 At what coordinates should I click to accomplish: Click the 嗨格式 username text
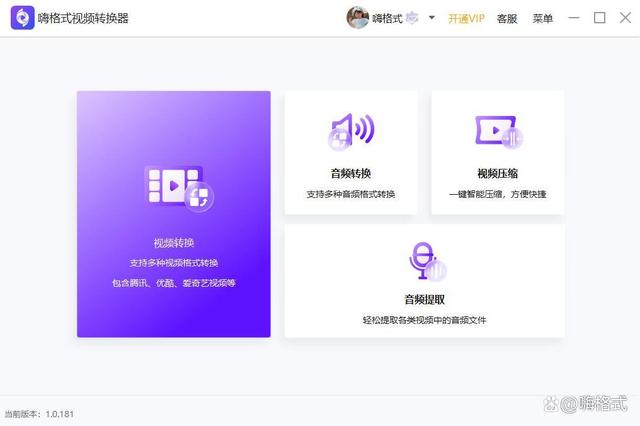(387, 18)
